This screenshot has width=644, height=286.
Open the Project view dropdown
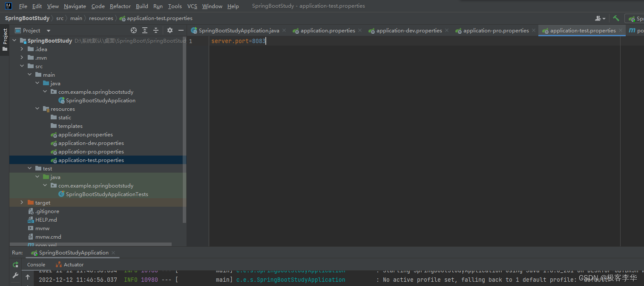(x=48, y=31)
